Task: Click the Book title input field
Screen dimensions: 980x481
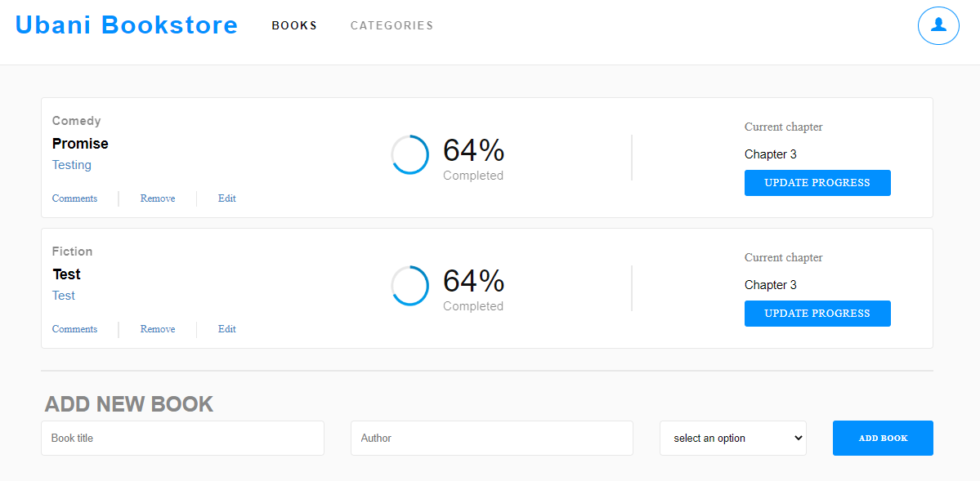Action: click(x=181, y=438)
